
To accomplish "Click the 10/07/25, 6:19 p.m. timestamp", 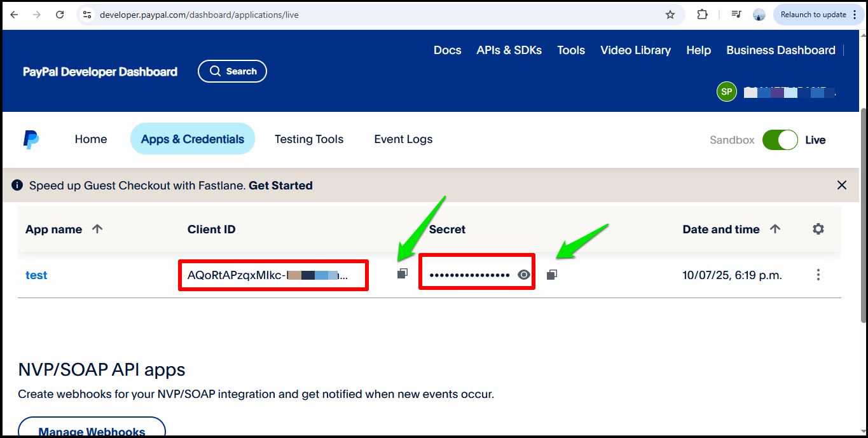I will [732, 275].
